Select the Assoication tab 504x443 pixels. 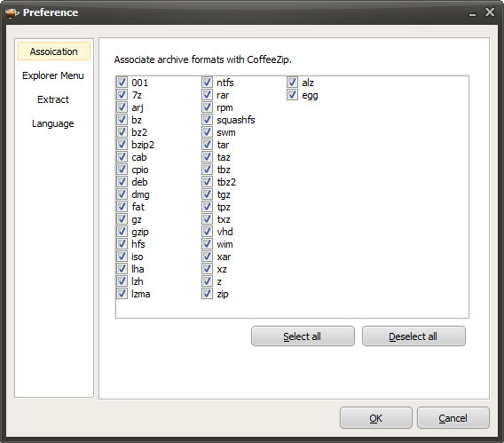coord(54,51)
